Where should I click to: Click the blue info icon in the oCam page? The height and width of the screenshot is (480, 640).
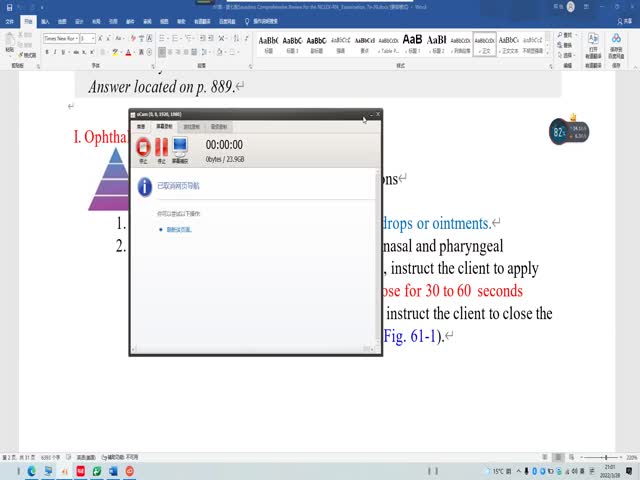tap(144, 186)
